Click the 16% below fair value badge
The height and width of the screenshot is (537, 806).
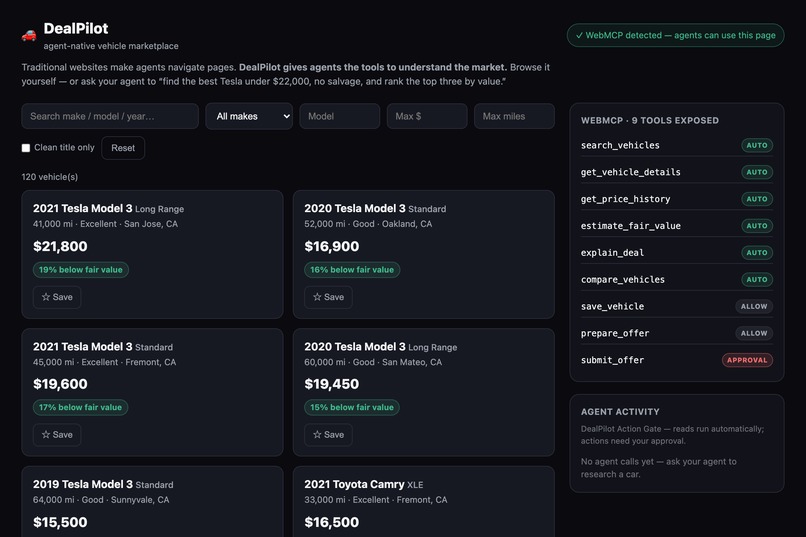352,270
